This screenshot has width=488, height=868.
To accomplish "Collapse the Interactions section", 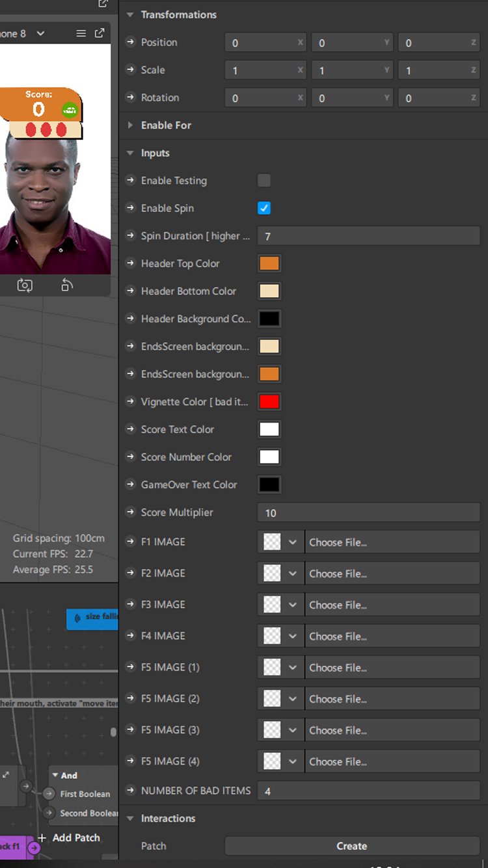I will pyautogui.click(x=130, y=819).
